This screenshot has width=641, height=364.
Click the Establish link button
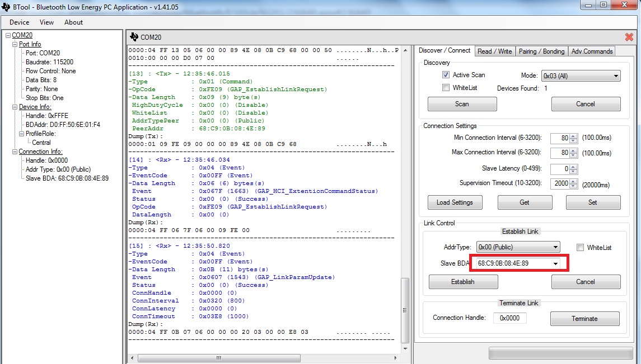[463, 282]
